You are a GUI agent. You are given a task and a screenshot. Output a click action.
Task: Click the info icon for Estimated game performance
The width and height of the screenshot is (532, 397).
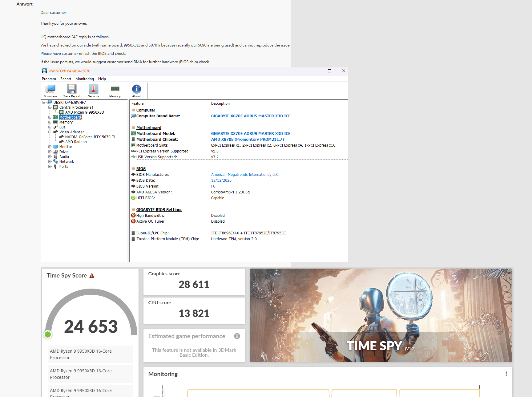pos(237,336)
